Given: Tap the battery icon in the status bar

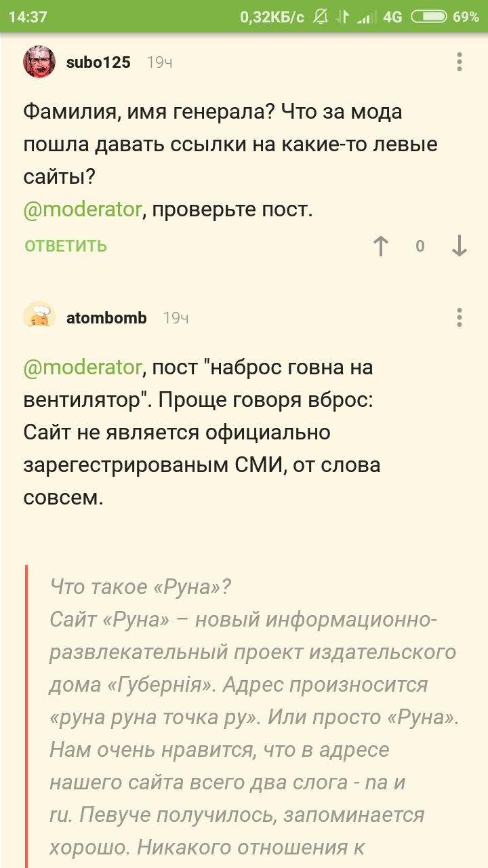Looking at the screenshot, I should (428, 17).
